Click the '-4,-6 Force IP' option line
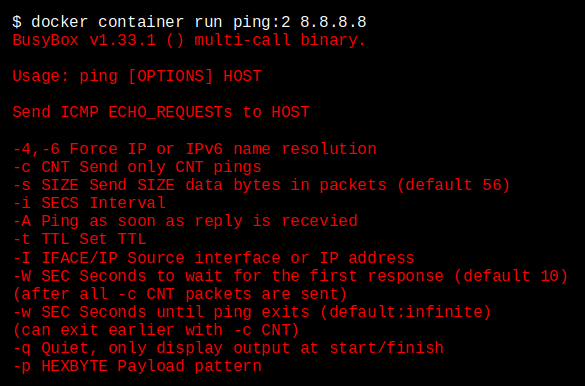Viewport: 585px width, 386px height. point(194,149)
